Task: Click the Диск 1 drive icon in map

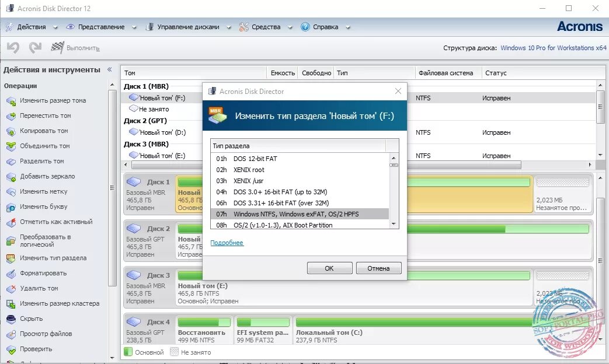Action: click(134, 181)
